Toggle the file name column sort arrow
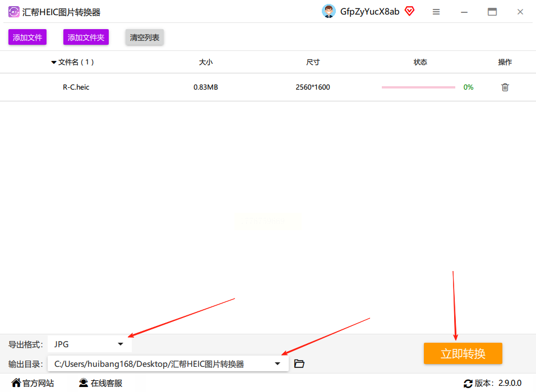Viewport: 536px width, 392px height. (54, 63)
